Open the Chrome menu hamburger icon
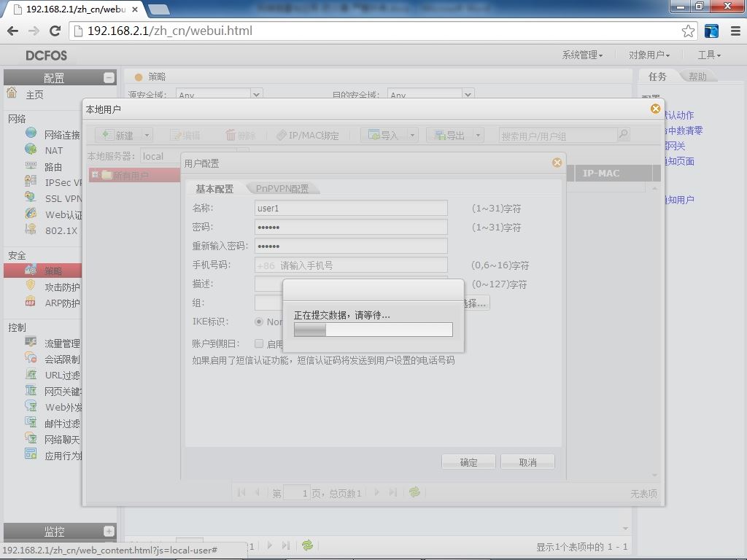The image size is (747, 560). tap(735, 31)
